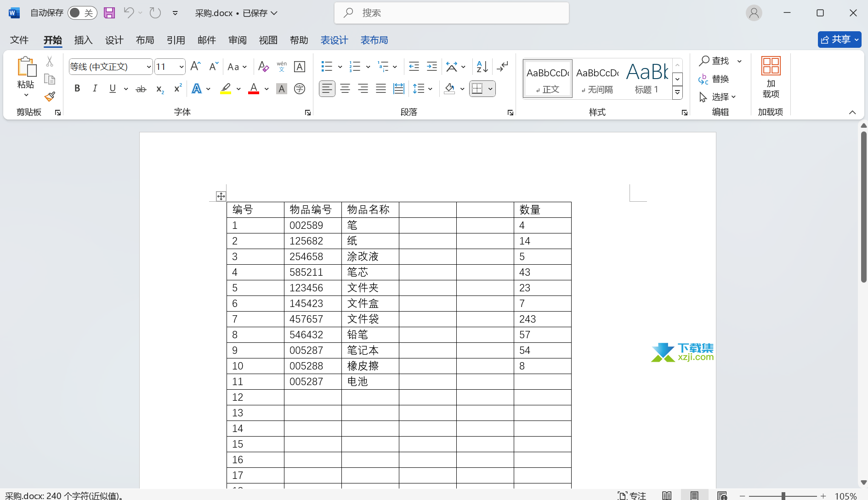The height and width of the screenshot is (500, 868).
Task: Apply the 无间隔 no spacing style
Action: 597,78
